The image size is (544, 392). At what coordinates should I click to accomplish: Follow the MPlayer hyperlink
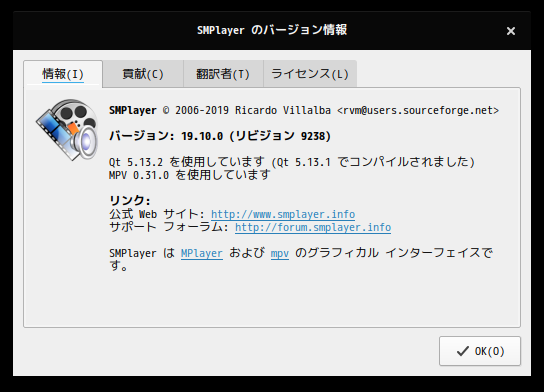click(x=202, y=253)
